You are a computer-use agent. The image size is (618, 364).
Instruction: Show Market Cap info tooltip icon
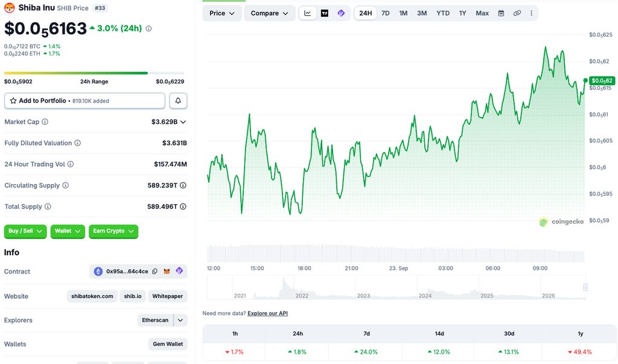tap(45, 122)
